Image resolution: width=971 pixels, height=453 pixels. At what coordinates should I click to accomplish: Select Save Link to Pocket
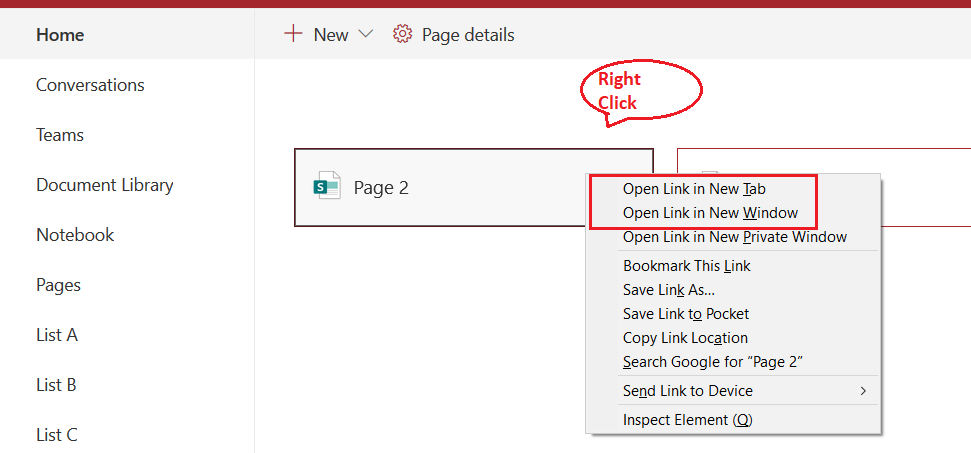coord(733,314)
